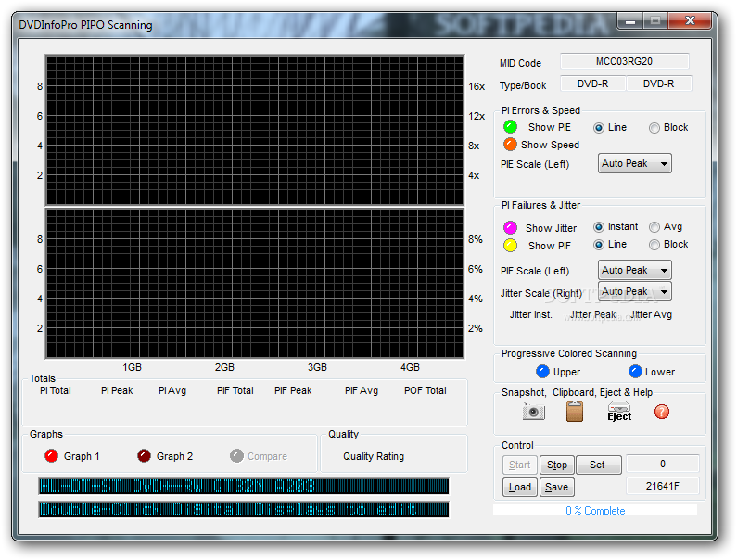Eject the disc using the Eject icon
737x560 pixels.
click(619, 412)
